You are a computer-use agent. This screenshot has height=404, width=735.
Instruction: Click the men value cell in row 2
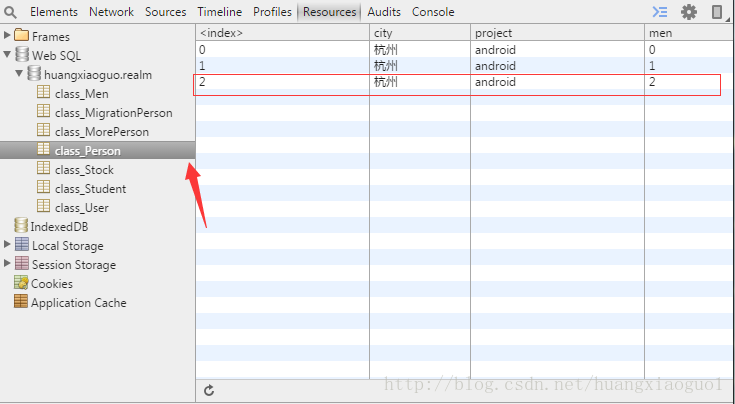689,82
